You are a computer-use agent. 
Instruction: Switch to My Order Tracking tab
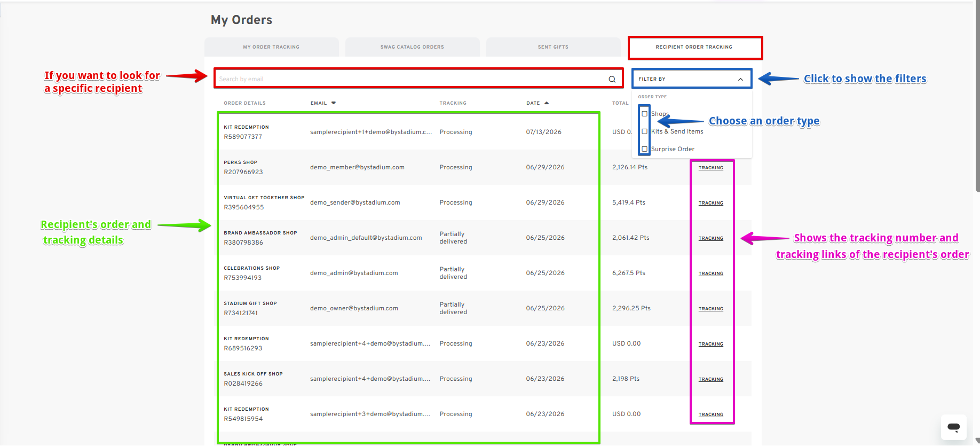[x=271, y=47]
